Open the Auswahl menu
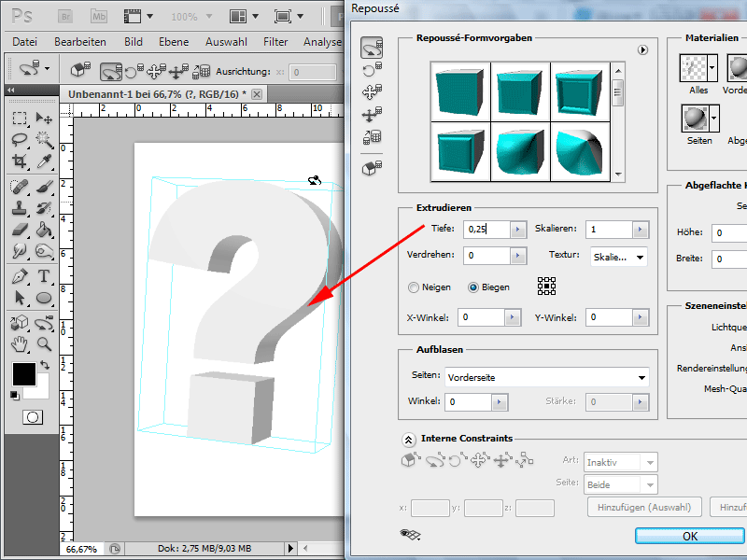The width and height of the screenshot is (747, 560). tap(226, 42)
